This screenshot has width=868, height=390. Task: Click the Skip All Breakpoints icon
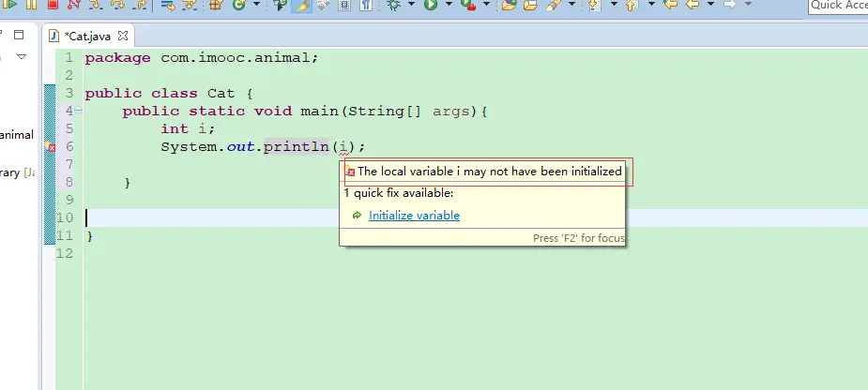click(281, 5)
